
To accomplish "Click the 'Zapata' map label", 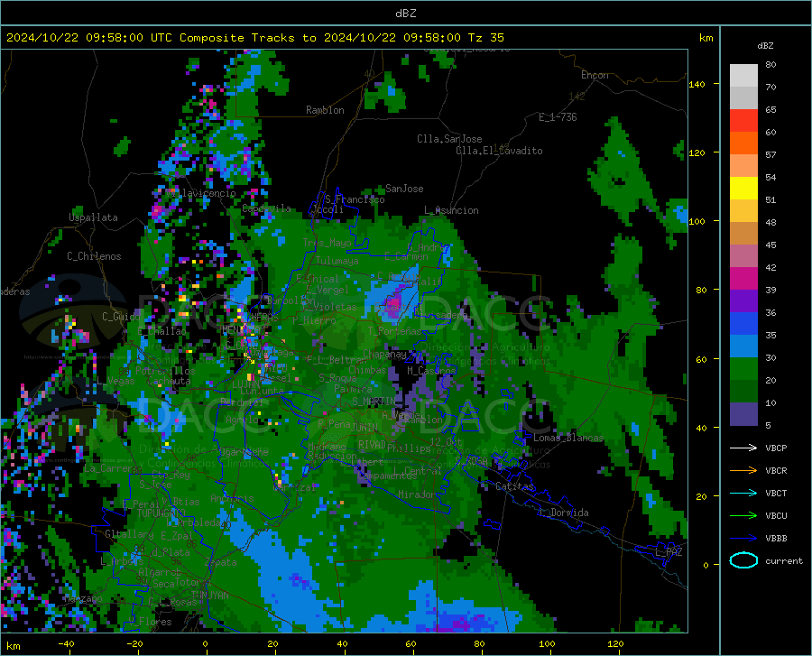I will 221,562.
